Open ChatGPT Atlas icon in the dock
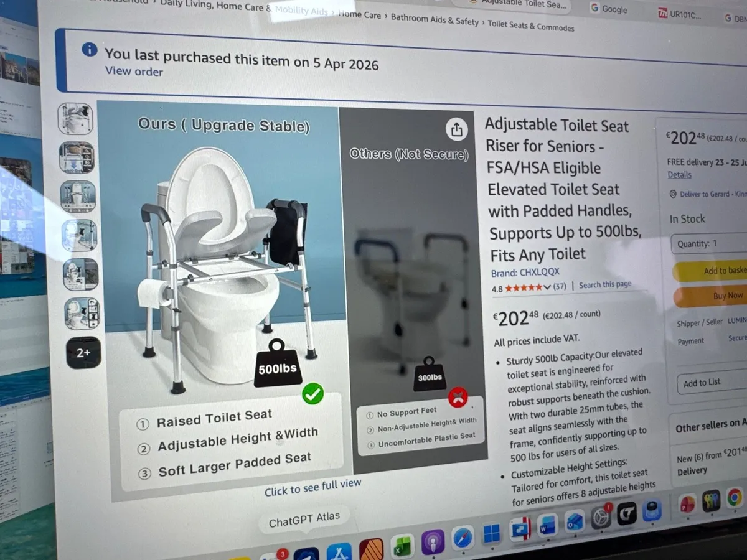The image size is (747, 560). tap(306, 555)
